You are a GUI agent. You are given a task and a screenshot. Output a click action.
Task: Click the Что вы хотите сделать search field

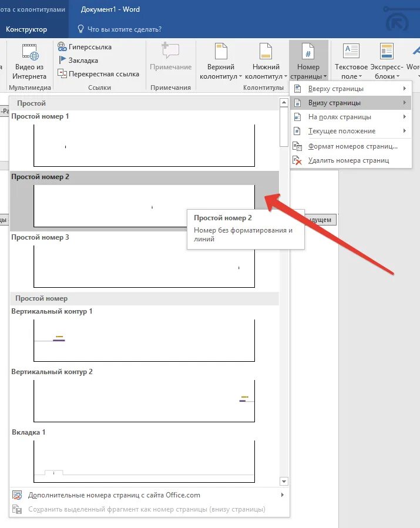pyautogui.click(x=125, y=29)
